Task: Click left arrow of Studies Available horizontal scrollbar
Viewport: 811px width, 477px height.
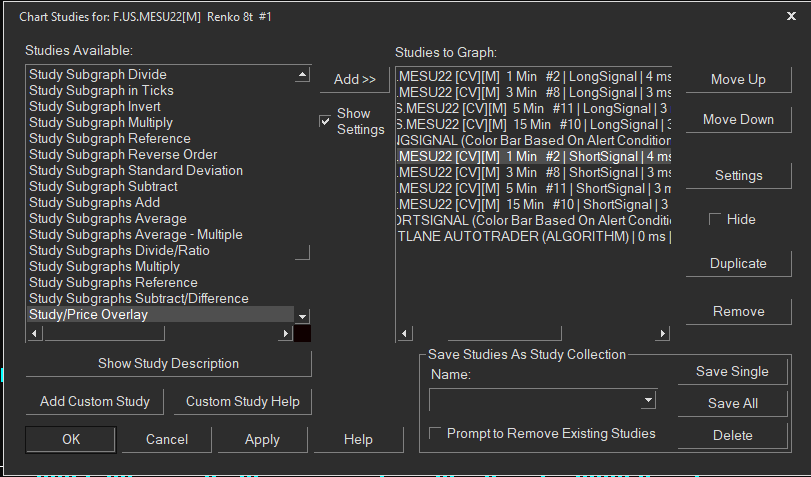Action: pos(35,334)
